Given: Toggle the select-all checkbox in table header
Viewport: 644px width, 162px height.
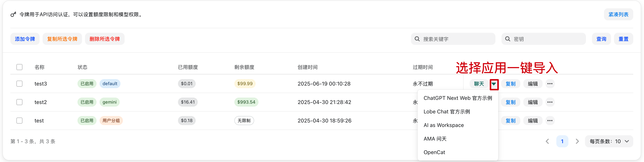Looking at the screenshot, I should click(x=19, y=67).
